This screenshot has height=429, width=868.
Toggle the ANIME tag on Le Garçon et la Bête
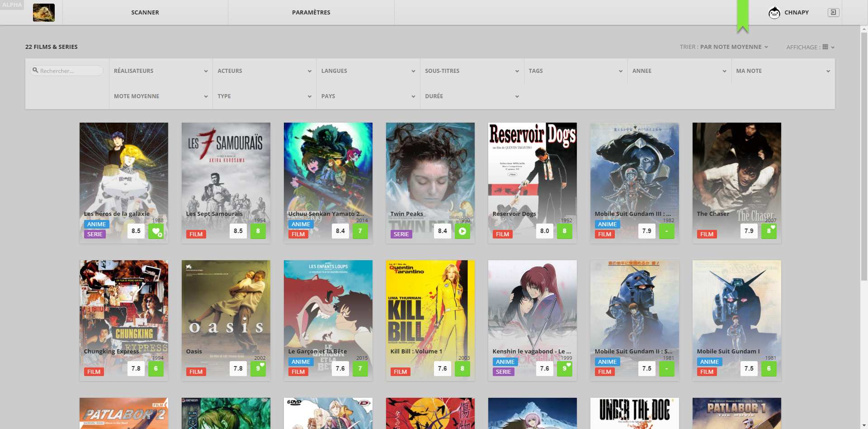tap(301, 362)
